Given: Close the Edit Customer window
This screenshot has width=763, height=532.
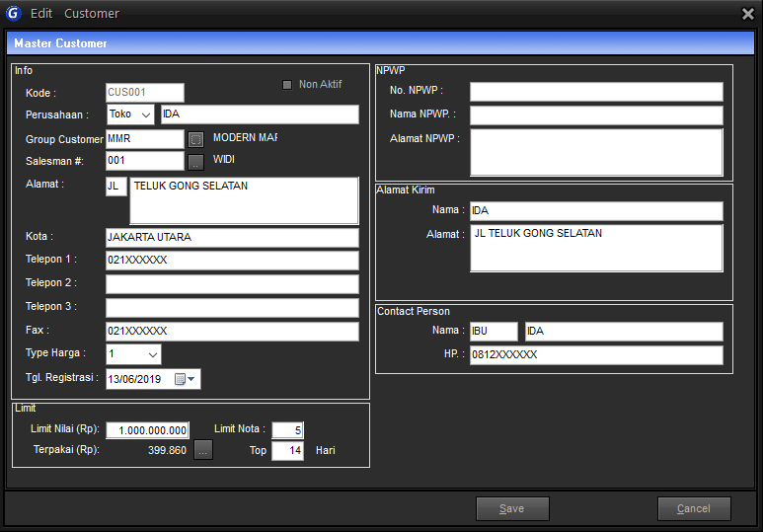Looking at the screenshot, I should pos(747,14).
